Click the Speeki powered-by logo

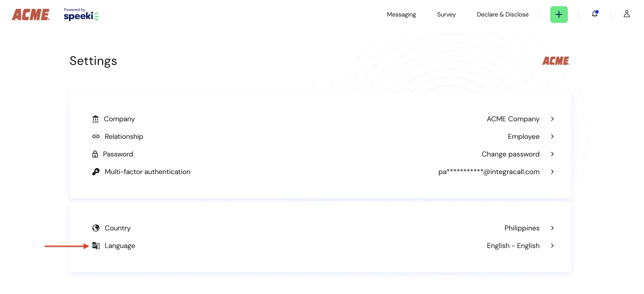[81, 14]
